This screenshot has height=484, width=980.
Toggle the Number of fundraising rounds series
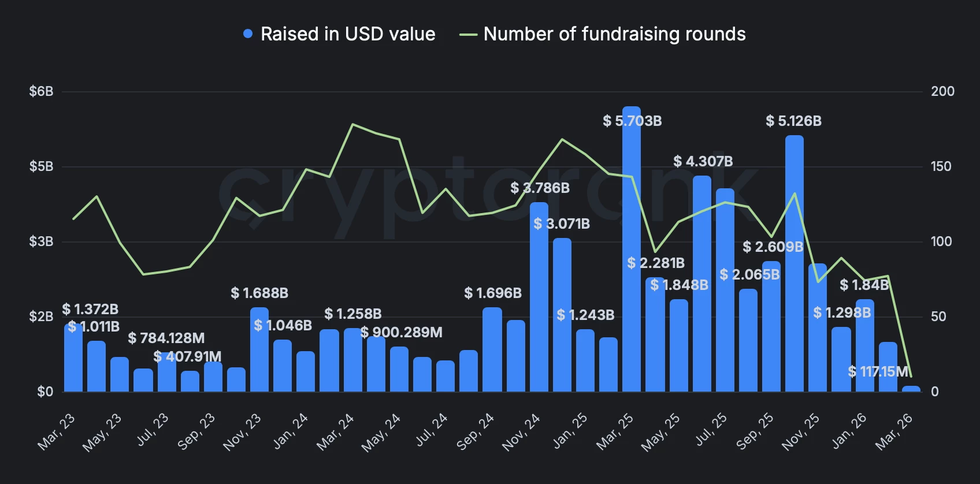(x=614, y=34)
